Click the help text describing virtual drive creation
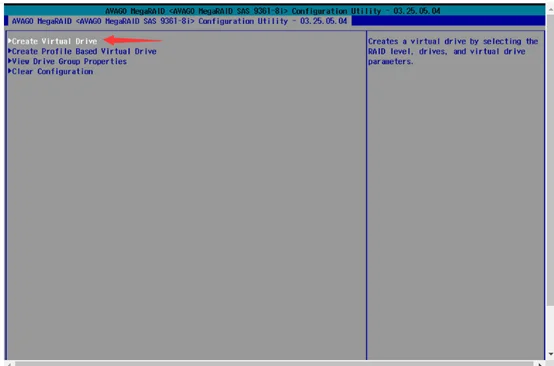 (x=453, y=52)
